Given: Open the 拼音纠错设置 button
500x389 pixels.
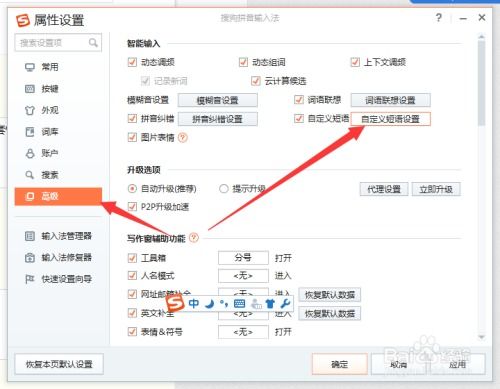Looking at the screenshot, I should pyautogui.click(x=218, y=119).
